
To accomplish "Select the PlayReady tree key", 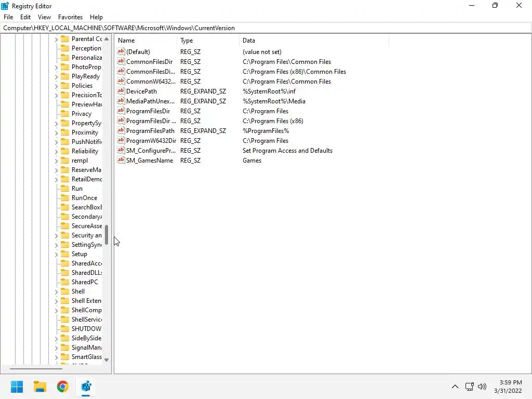I will click(86, 76).
